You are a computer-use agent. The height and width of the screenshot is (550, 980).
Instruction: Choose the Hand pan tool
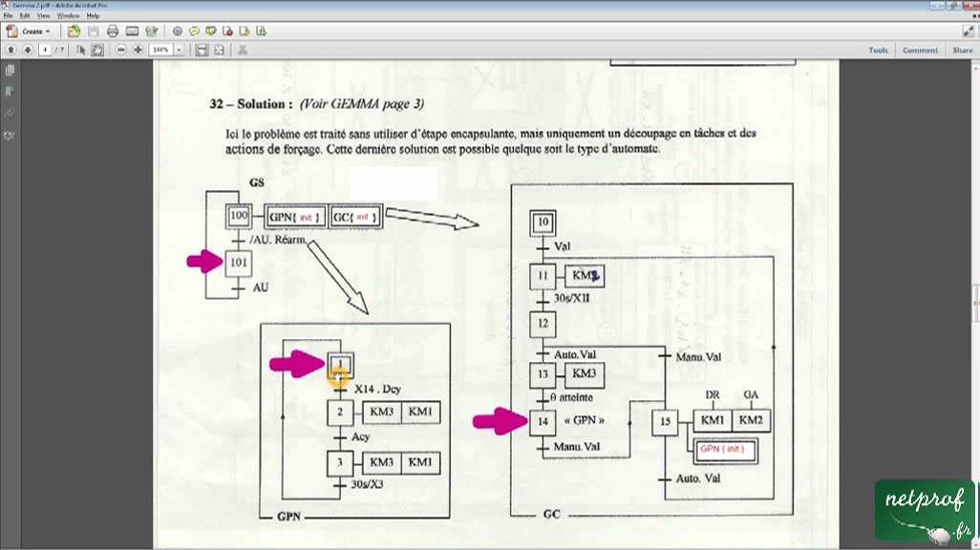tap(97, 50)
